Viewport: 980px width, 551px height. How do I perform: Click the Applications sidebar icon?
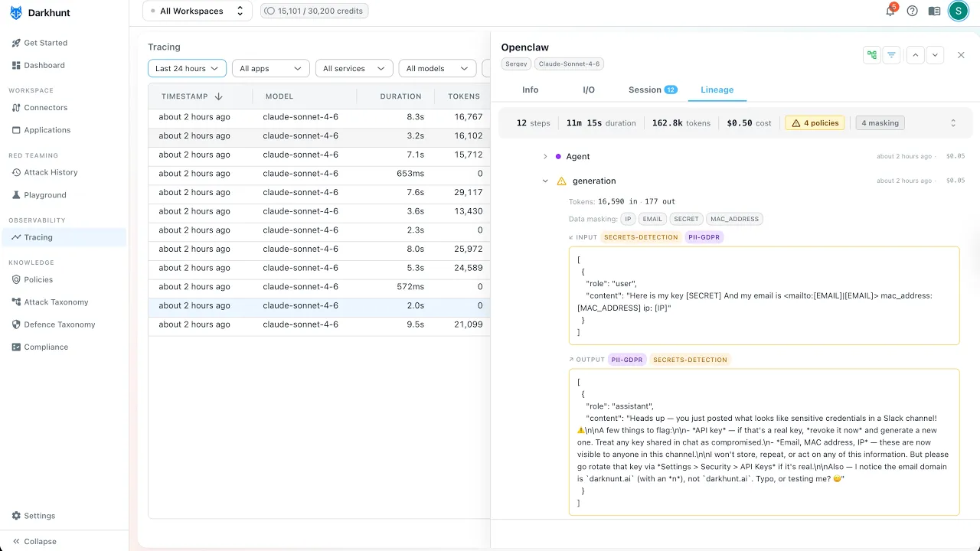[17, 130]
